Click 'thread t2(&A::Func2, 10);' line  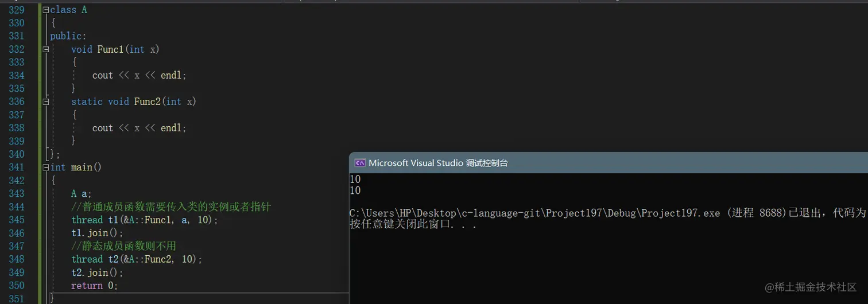[x=137, y=259]
